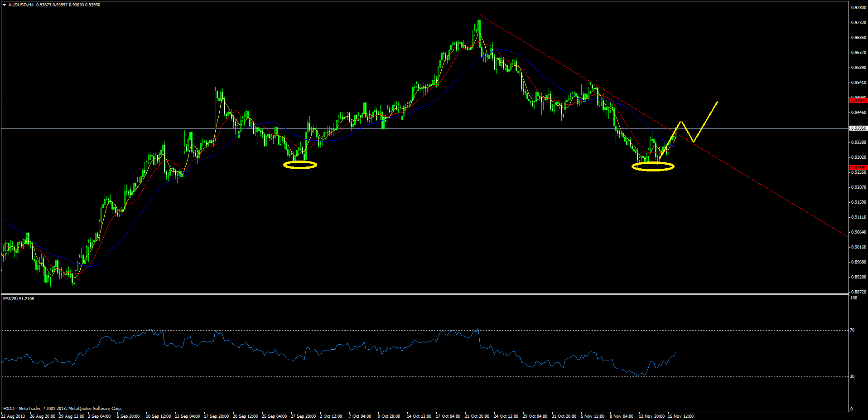Click the 0.89200 price scale value

click(x=859, y=277)
